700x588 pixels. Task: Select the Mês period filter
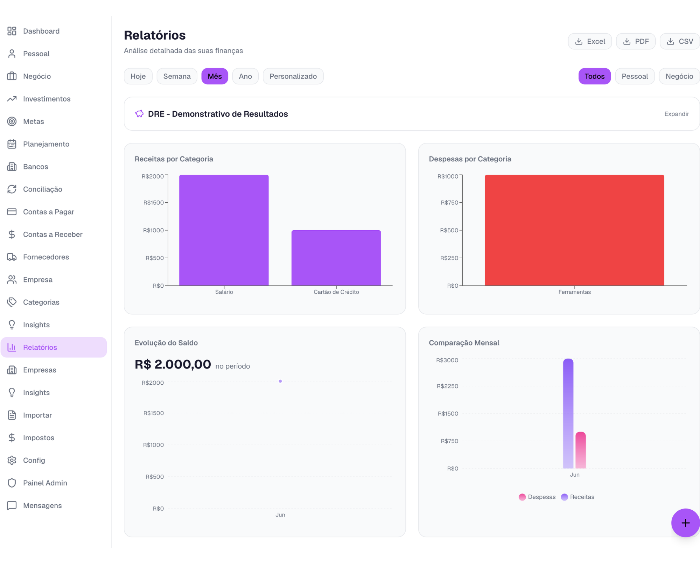[215, 76]
